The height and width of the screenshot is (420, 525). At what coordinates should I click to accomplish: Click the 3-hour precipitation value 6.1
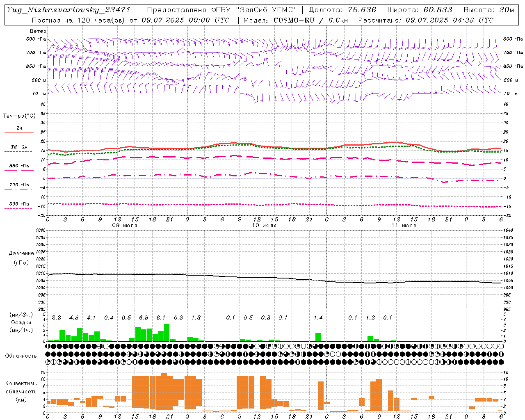[161, 317]
